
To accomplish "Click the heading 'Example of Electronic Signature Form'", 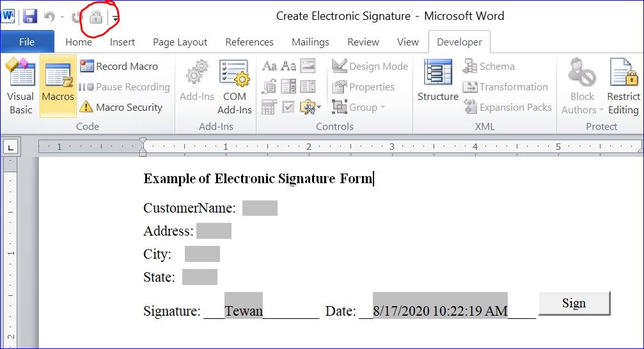I will coord(258,179).
